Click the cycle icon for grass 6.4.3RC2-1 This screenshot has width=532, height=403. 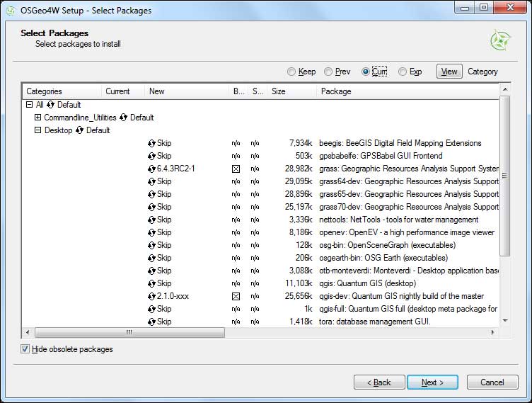[x=151, y=169]
